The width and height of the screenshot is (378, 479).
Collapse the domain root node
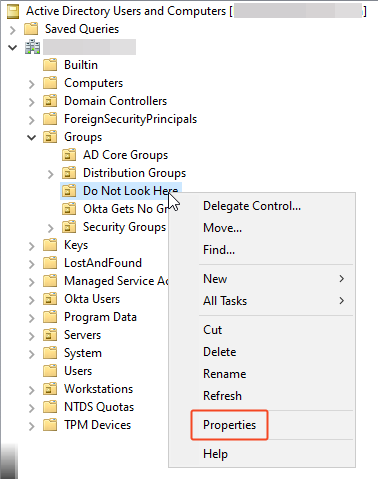click(x=13, y=48)
